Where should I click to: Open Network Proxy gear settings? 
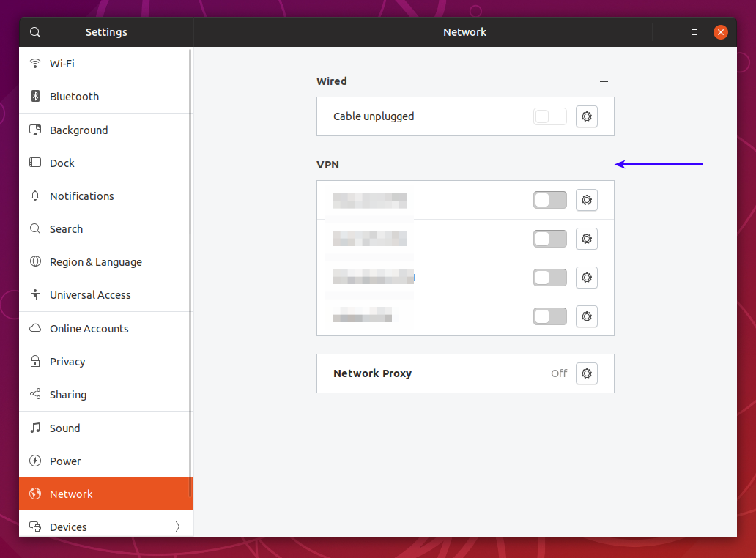tap(587, 373)
